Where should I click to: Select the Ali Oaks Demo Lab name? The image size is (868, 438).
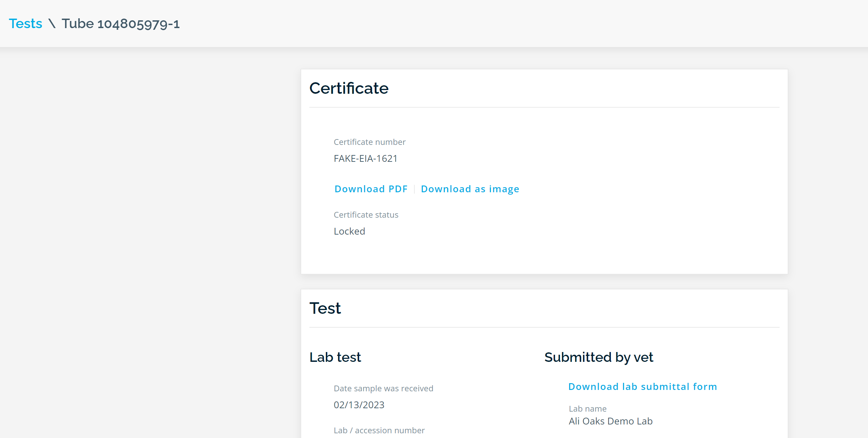pos(611,421)
